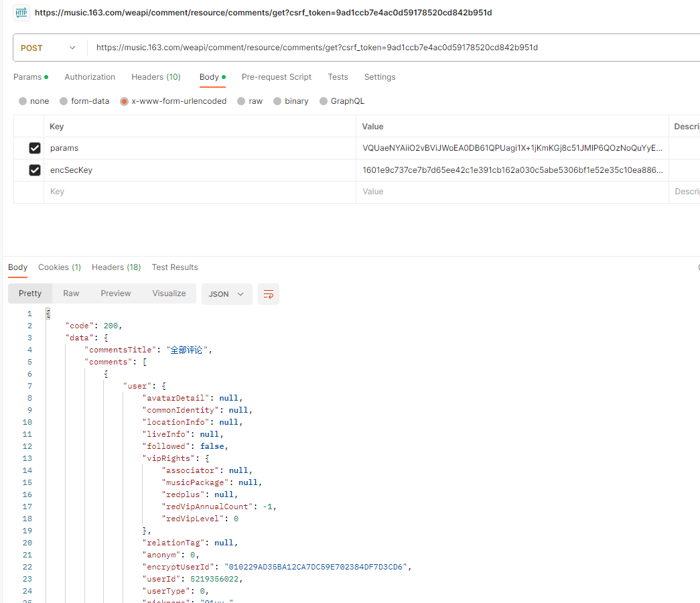Click the empty Value placeholder field
The height and width of the screenshot is (603, 700).
point(512,192)
